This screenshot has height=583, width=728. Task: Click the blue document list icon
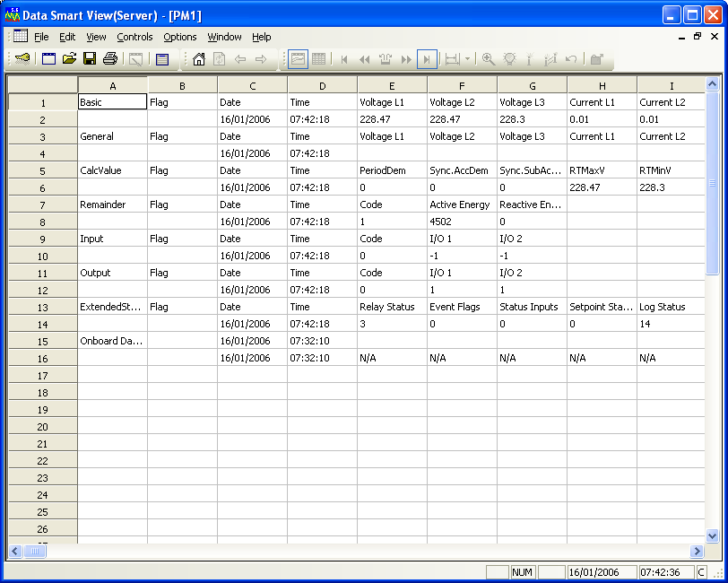162,59
